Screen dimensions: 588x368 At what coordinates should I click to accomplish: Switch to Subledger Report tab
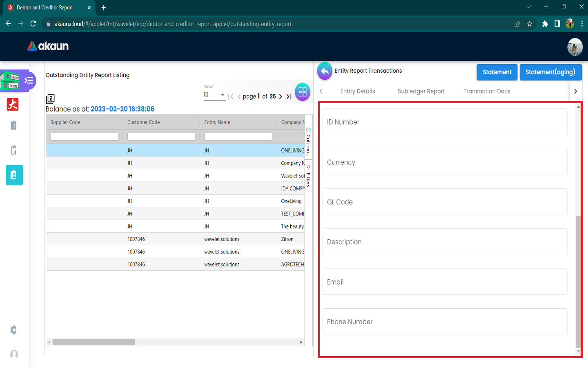(x=421, y=91)
